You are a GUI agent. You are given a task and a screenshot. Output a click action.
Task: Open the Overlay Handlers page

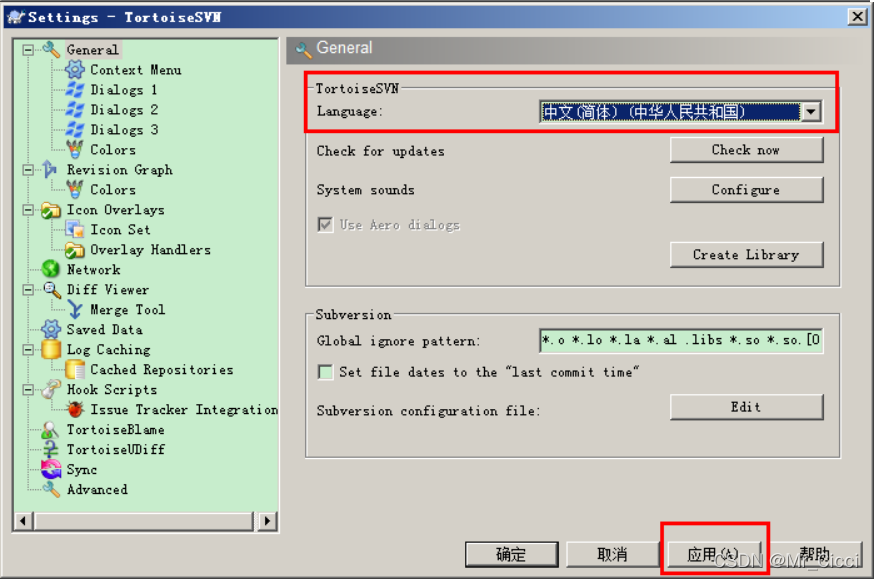pyautogui.click(x=150, y=250)
